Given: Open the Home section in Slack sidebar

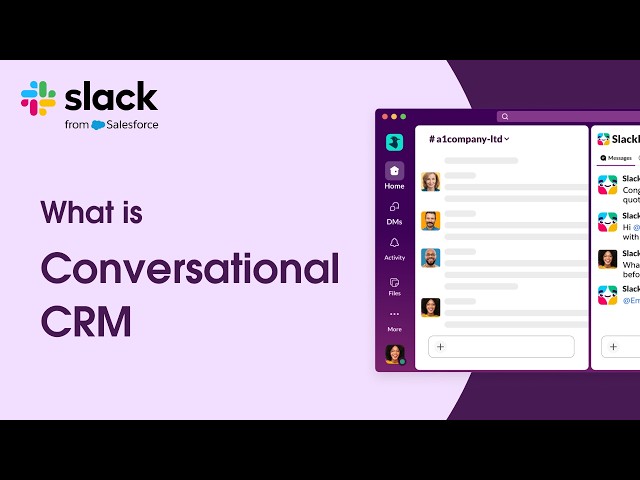Looking at the screenshot, I should pyautogui.click(x=394, y=176).
